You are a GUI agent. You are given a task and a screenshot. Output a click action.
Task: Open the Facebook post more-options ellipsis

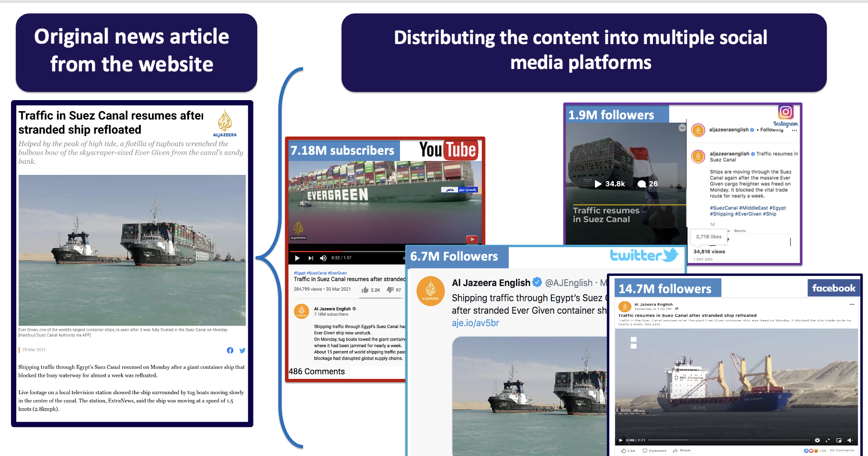coord(852,304)
